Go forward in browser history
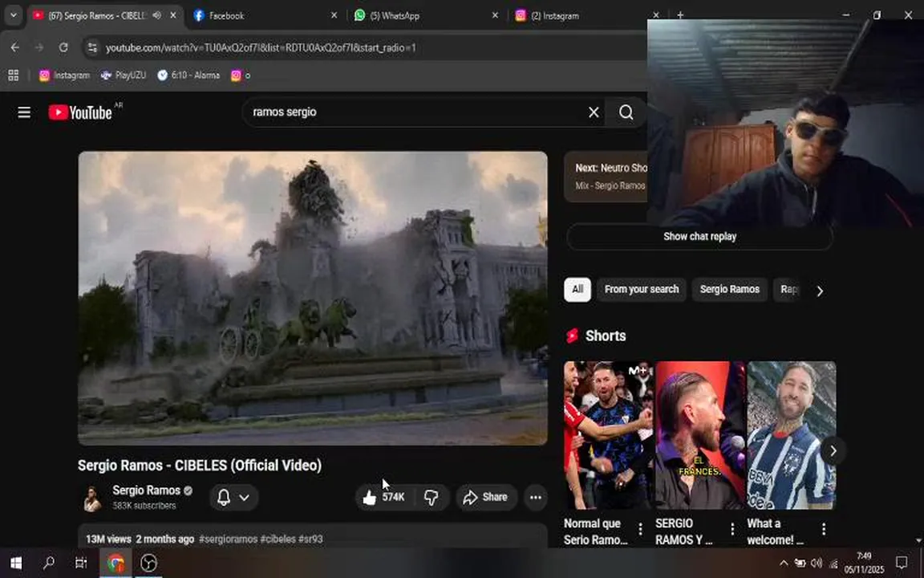This screenshot has width=924, height=578. [39, 48]
